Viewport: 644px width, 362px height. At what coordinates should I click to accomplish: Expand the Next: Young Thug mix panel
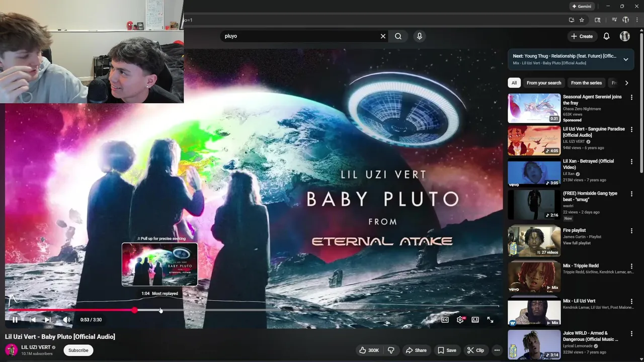[x=625, y=59]
